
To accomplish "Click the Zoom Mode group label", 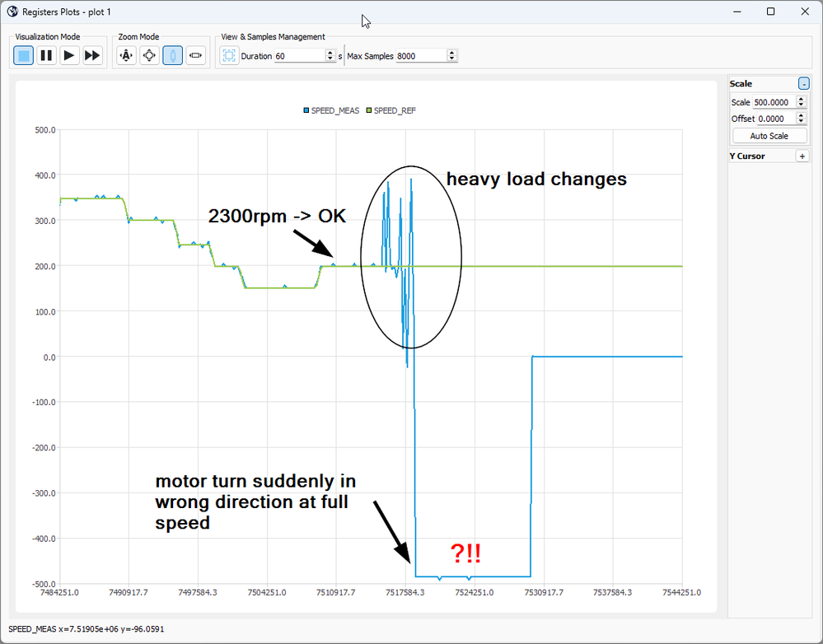I will [x=138, y=37].
